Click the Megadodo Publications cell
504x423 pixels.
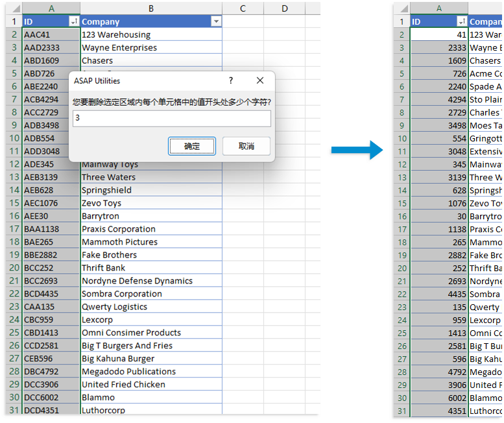[151, 371]
